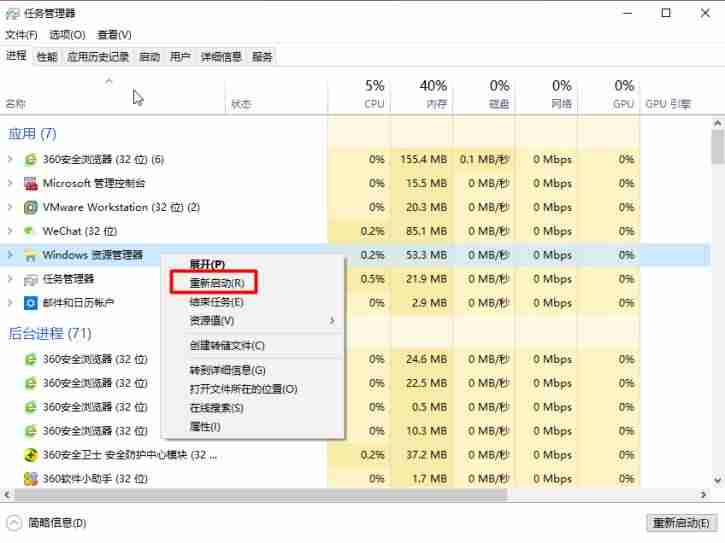Viewport: 725px width, 543px height.
Task: Choose 创建转储文件(C) in the context menu
Action: click(x=227, y=346)
